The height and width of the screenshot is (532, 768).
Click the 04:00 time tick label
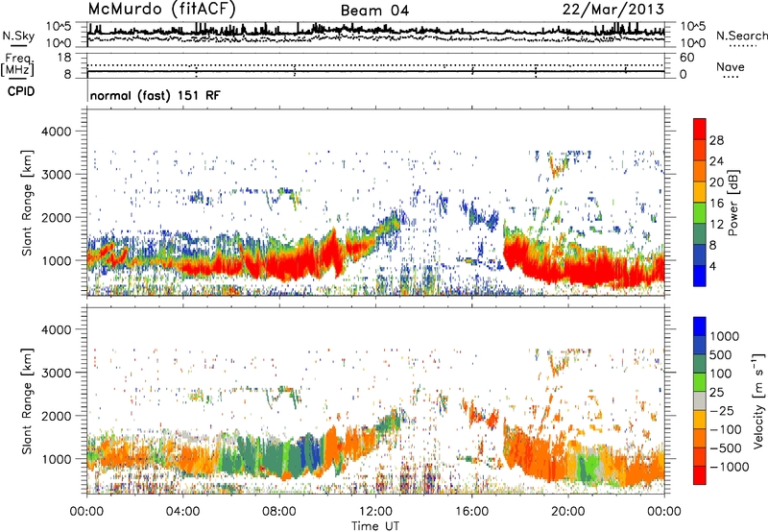(182, 512)
